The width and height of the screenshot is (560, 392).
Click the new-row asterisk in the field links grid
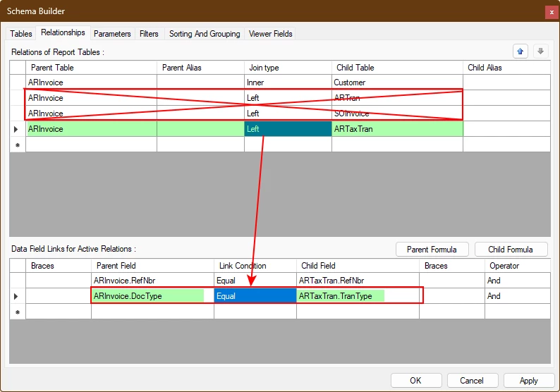17,312
